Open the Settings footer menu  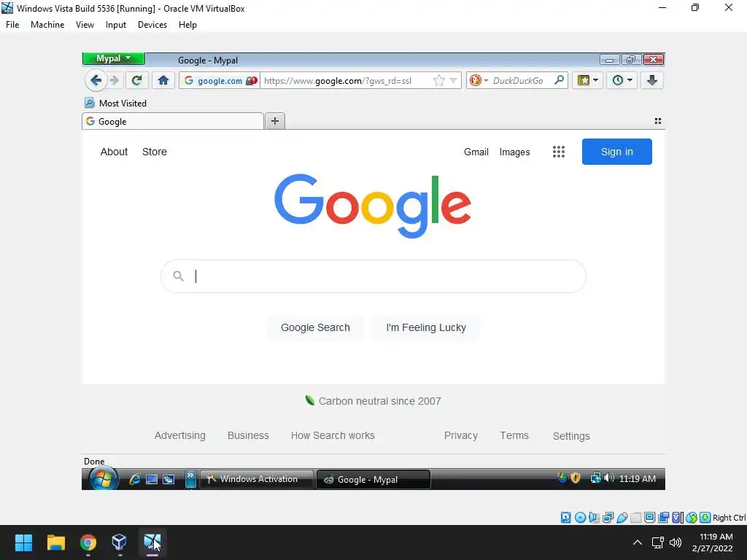[571, 436]
